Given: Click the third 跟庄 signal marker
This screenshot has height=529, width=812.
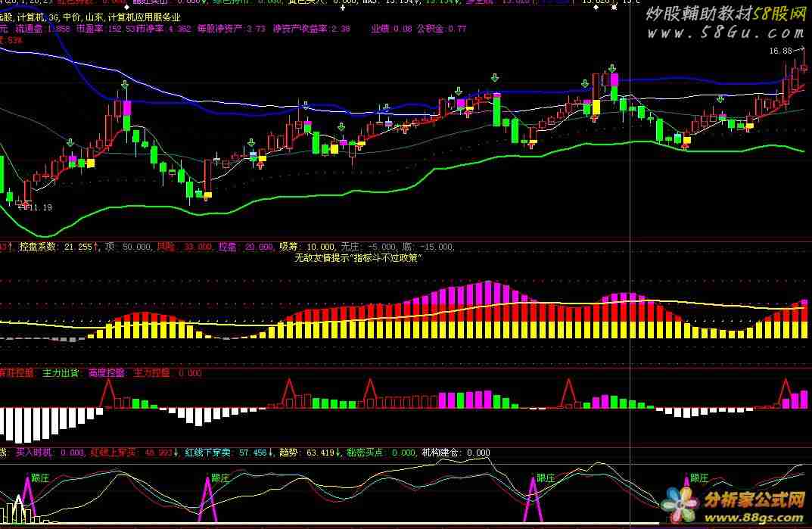Looking at the screenshot, I should pos(546,478).
